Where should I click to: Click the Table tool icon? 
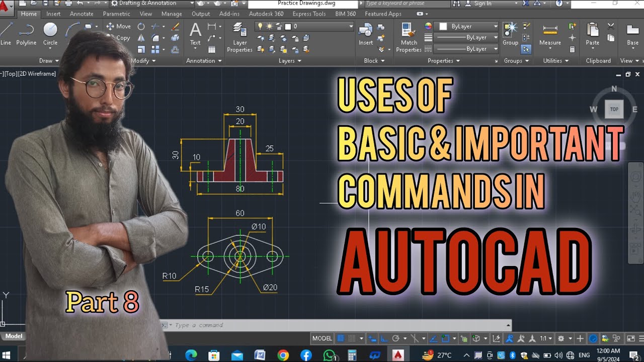pos(212,49)
